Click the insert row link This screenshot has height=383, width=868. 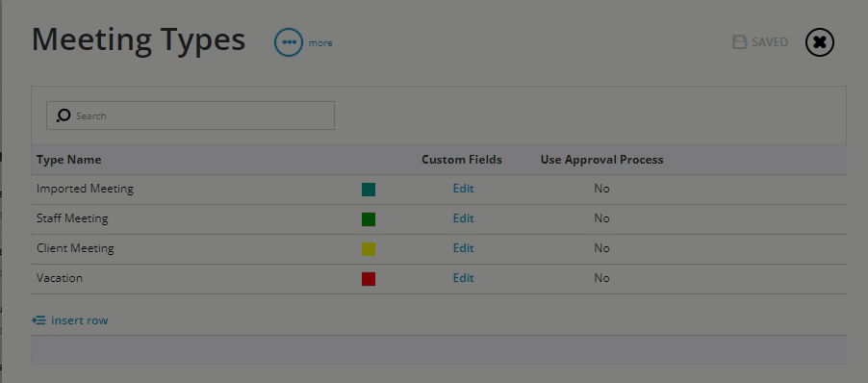tap(79, 320)
